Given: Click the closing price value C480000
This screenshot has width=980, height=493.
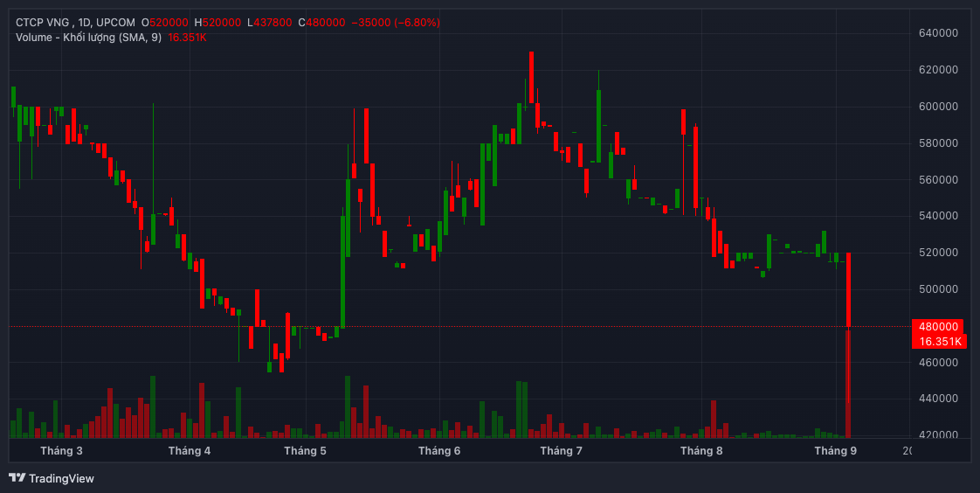Looking at the screenshot, I should click(x=321, y=22).
